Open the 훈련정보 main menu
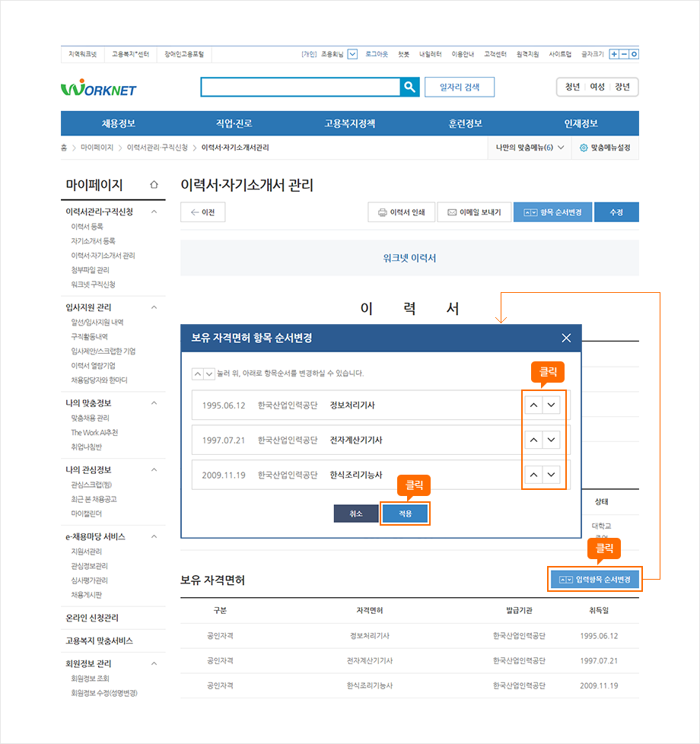 [x=465, y=123]
